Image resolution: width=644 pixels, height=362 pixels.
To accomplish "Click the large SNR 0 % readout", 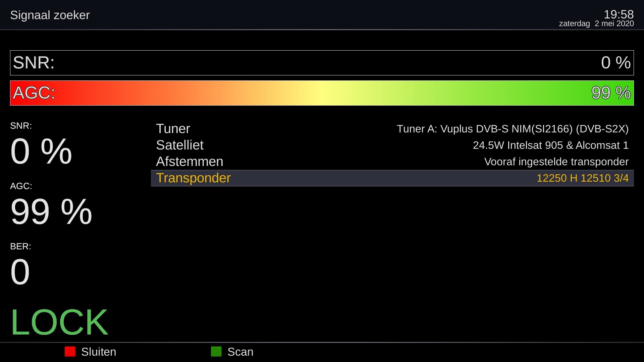I will click(x=41, y=152).
